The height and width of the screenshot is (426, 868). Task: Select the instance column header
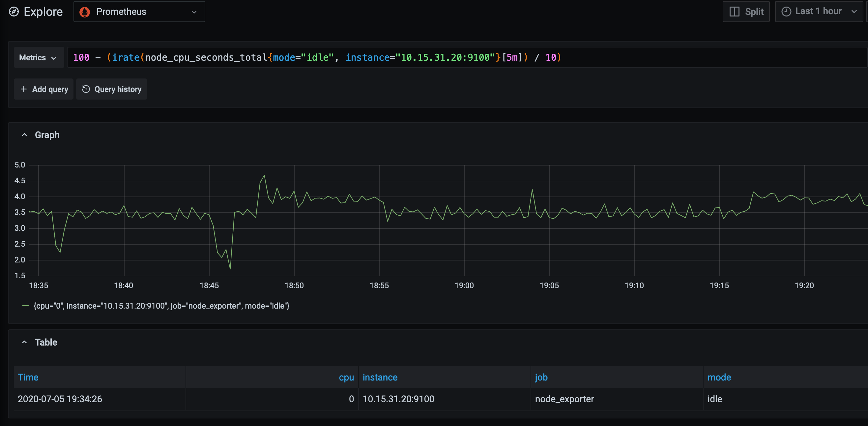pyautogui.click(x=380, y=377)
